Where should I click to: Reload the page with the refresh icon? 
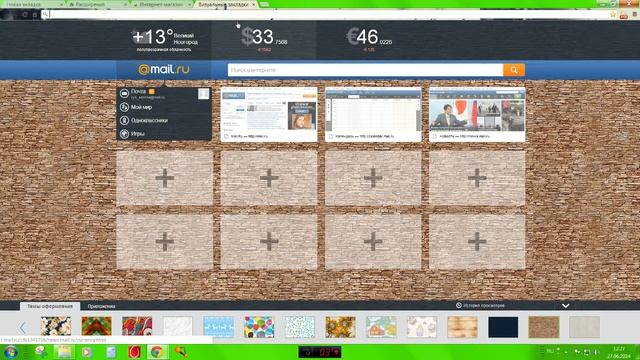25,15
